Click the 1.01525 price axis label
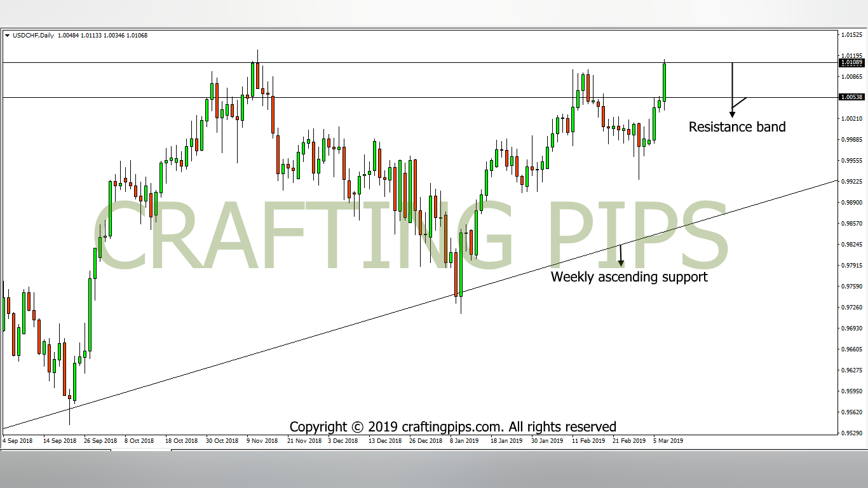This screenshot has width=868, height=488. (x=851, y=35)
